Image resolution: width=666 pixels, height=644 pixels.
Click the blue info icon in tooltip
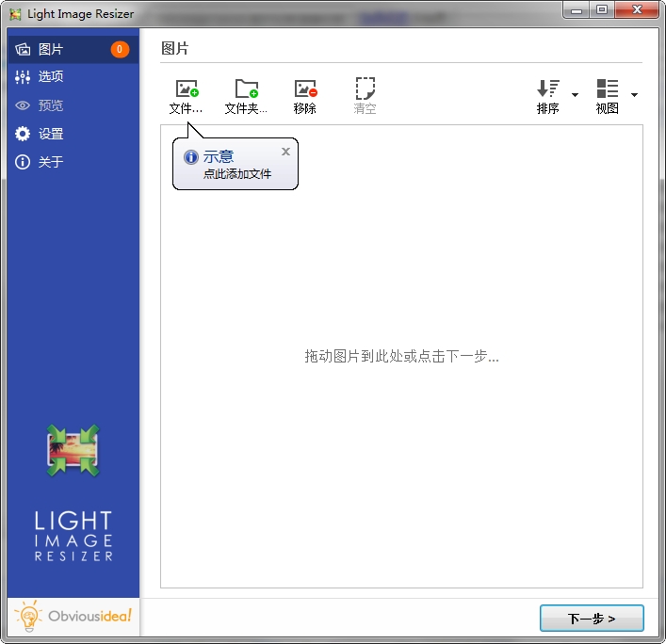[191, 157]
